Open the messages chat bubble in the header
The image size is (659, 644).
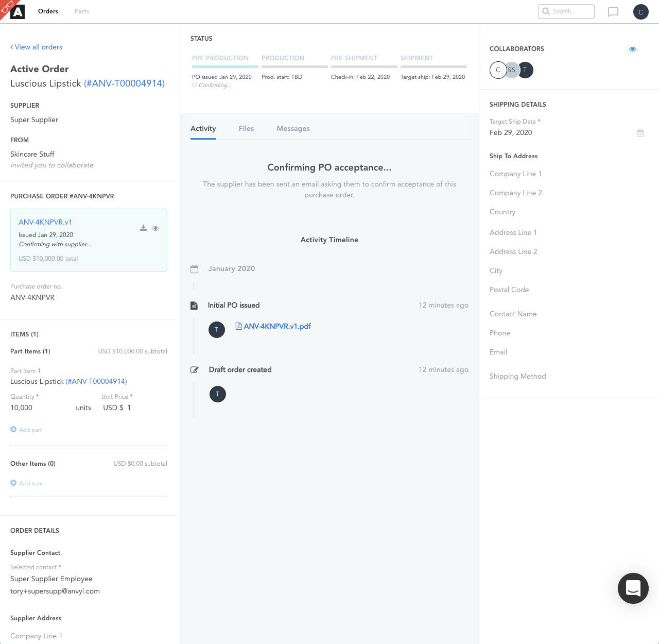pyautogui.click(x=613, y=11)
